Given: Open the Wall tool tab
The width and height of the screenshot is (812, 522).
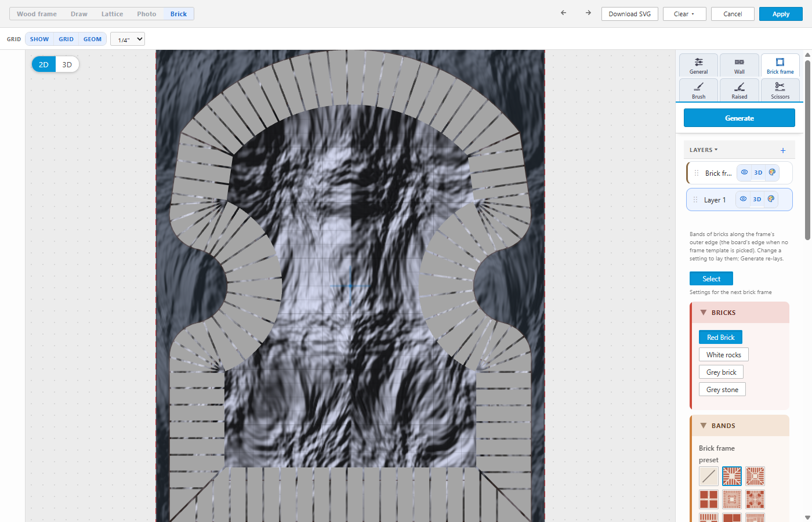Looking at the screenshot, I should pyautogui.click(x=739, y=66).
